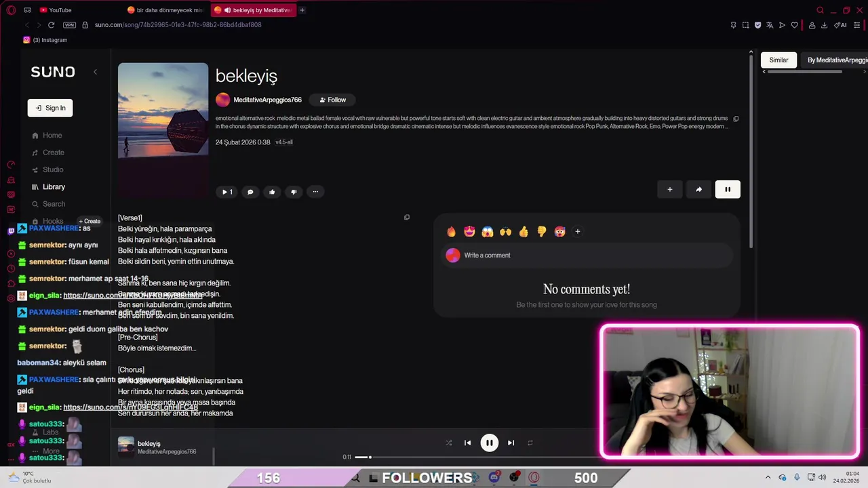
Task: Switch to the 'bir daha dönmeyecek' tab
Action: [x=165, y=10]
